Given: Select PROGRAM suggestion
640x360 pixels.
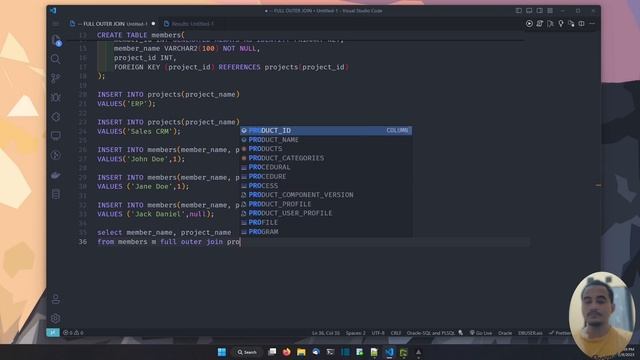Looking at the screenshot, I should pos(326,231).
